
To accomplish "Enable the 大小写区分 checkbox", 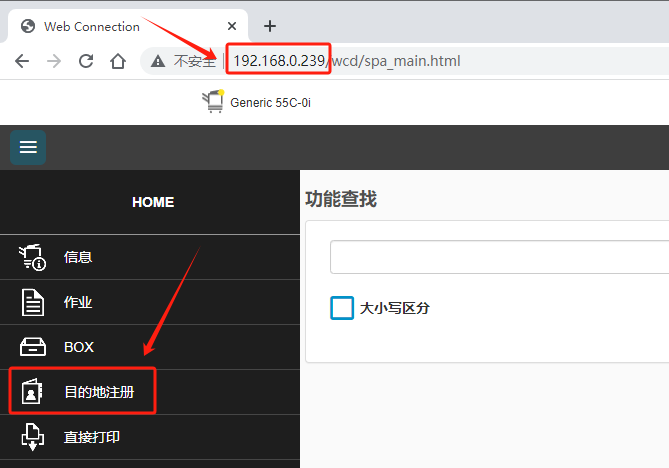I will click(x=342, y=308).
